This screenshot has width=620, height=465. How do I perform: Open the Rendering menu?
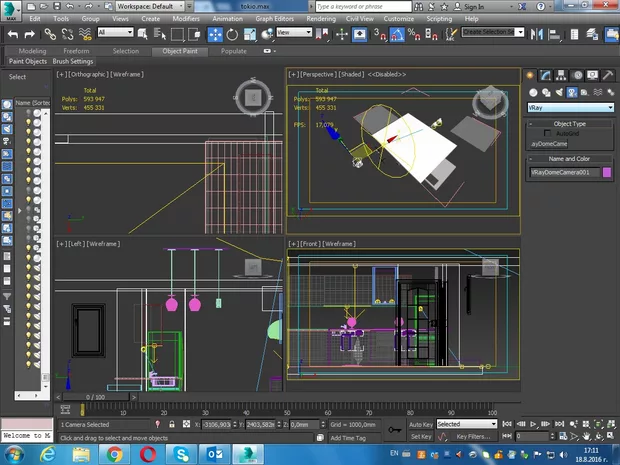(320, 18)
